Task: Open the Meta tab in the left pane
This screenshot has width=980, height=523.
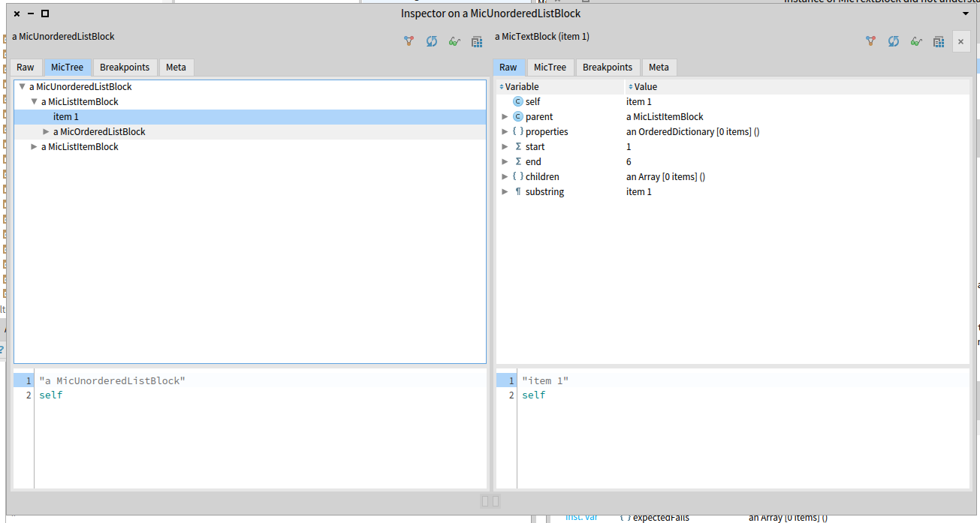Action: (x=176, y=67)
